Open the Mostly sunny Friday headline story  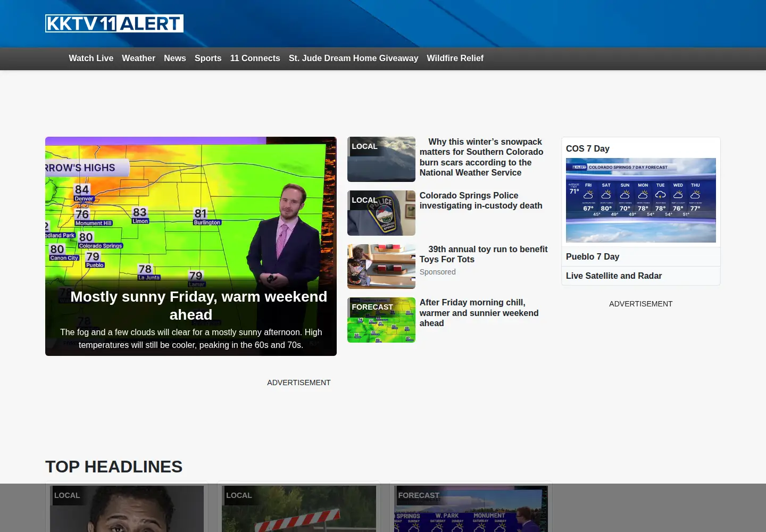199,305
